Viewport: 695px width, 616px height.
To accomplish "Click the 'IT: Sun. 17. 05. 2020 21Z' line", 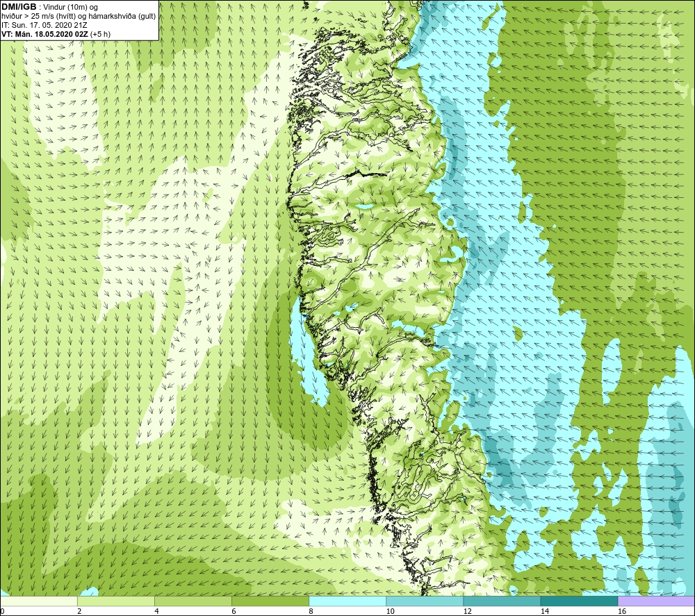I will (44, 25).
